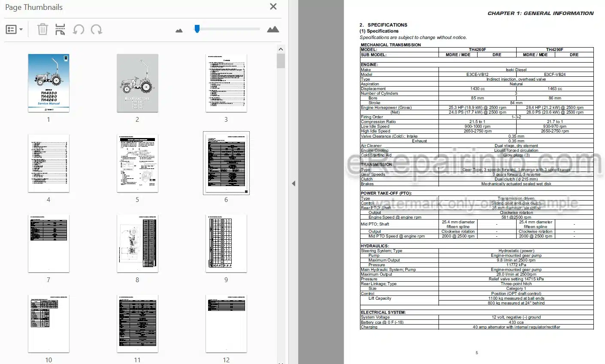
Task: Click thumbnail panel scroll up arrow
Action: [x=281, y=49]
